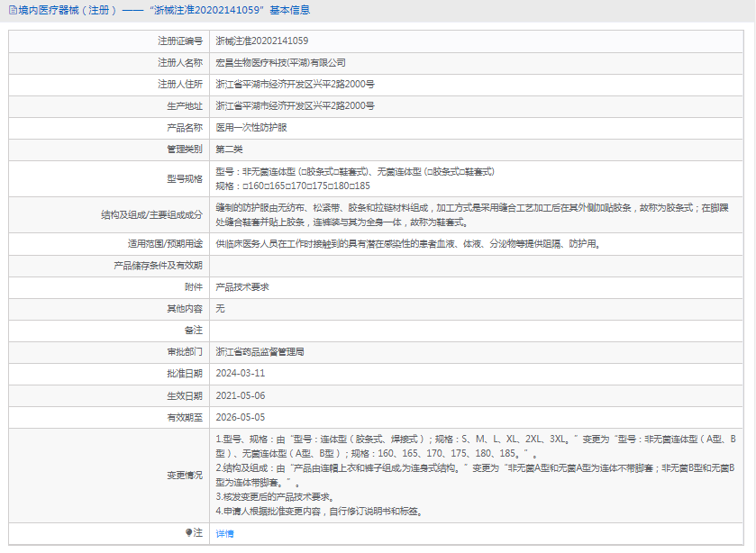Click the 规格 sizes line 160-185
The width and height of the screenshot is (756, 553).
click(x=293, y=186)
